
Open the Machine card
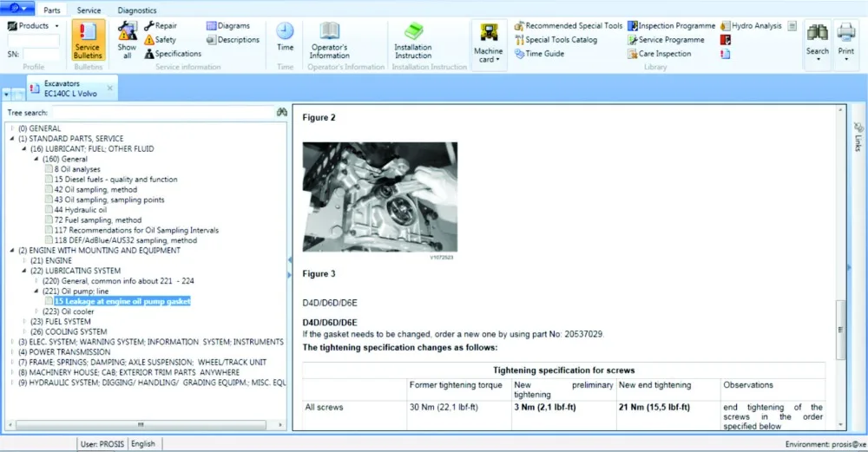pyautogui.click(x=488, y=43)
